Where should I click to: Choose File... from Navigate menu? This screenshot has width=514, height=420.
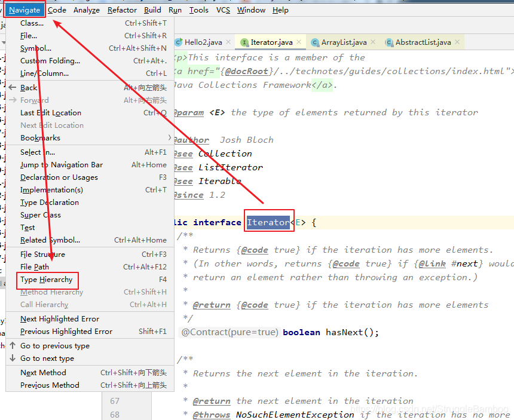pyautogui.click(x=90, y=36)
